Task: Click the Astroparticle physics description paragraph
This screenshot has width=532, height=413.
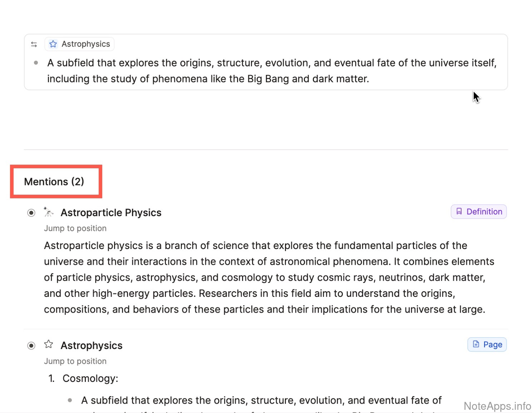Action: tap(265, 277)
